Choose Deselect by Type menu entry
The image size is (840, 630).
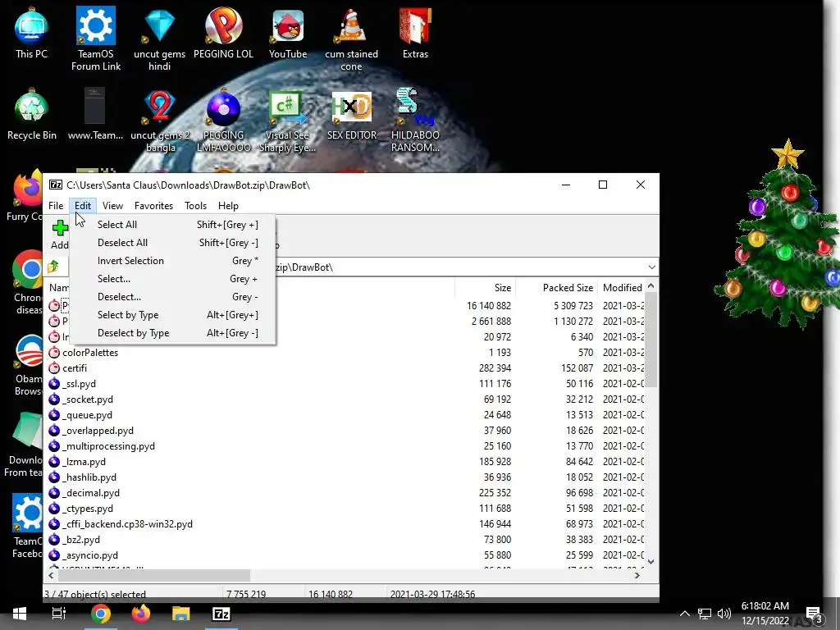172,333
